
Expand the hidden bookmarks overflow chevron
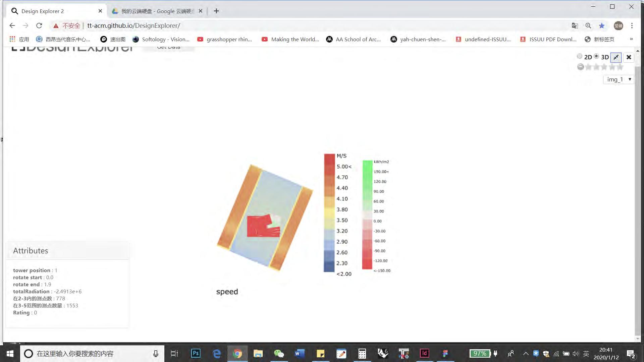[631, 39]
